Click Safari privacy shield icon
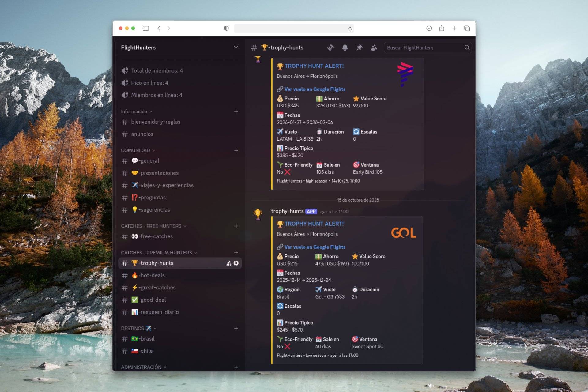This screenshot has width=588, height=392. tap(226, 28)
